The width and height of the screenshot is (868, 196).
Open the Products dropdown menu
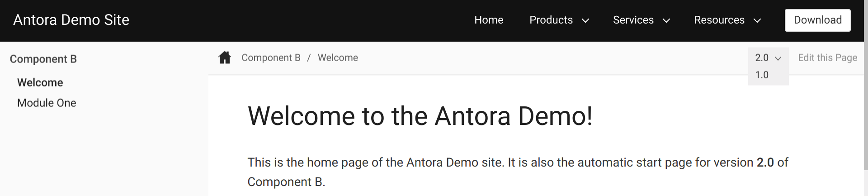[551, 20]
